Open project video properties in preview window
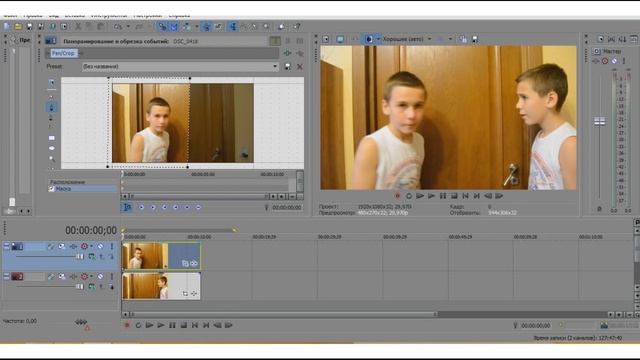The width and height of the screenshot is (640, 360). [325, 39]
